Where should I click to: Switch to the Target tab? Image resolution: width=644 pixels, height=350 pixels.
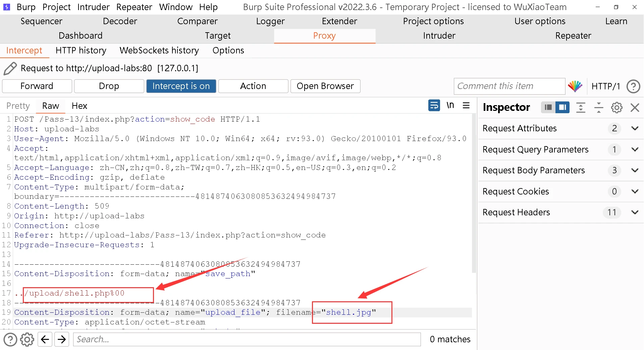(218, 36)
